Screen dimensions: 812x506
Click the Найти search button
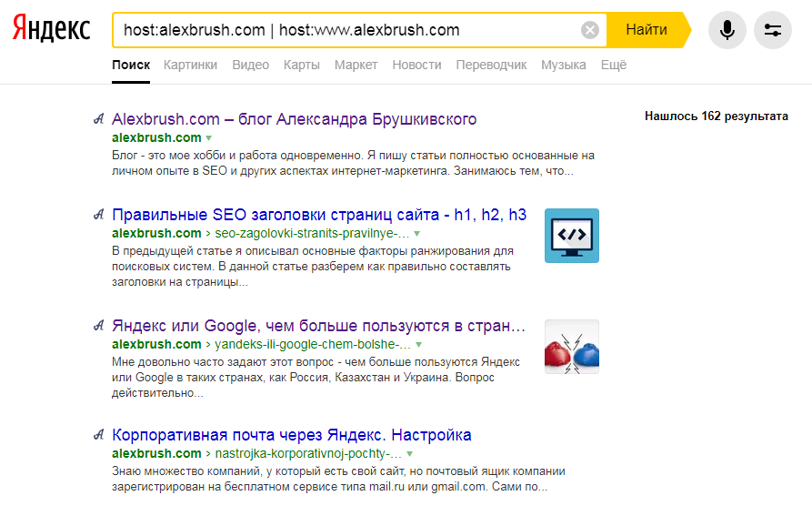[x=647, y=30]
